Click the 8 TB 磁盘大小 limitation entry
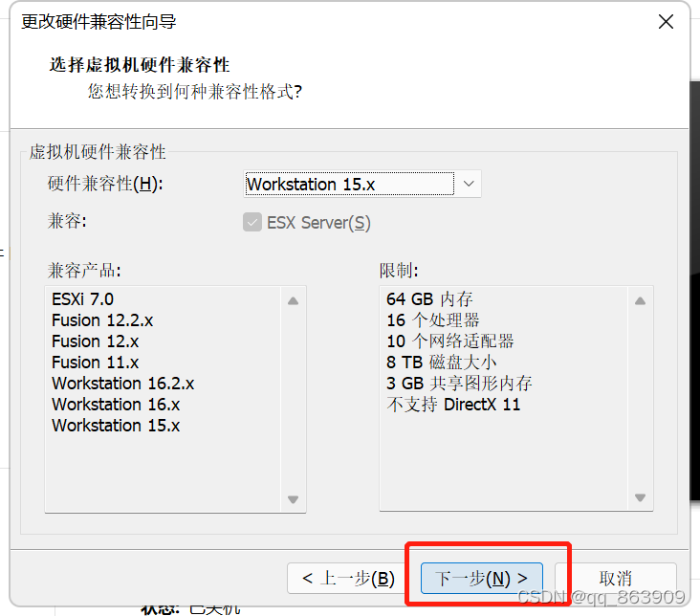700x616 pixels. [441, 362]
